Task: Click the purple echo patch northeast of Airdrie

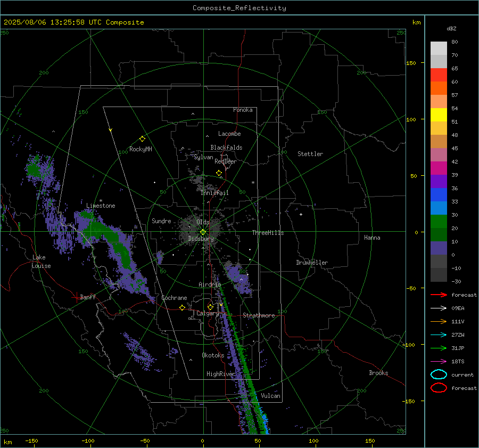Action: tap(240, 278)
